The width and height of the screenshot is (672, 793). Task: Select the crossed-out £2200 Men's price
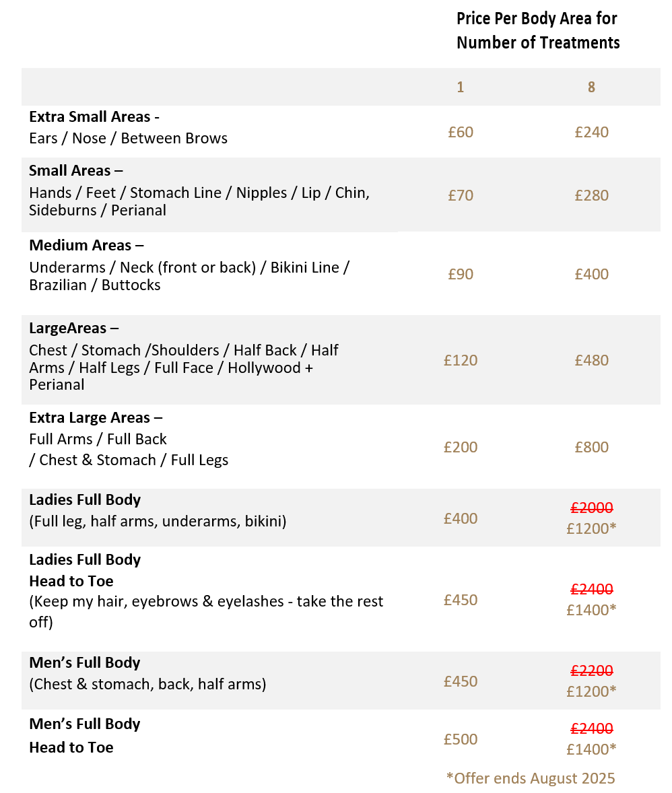[x=592, y=670]
